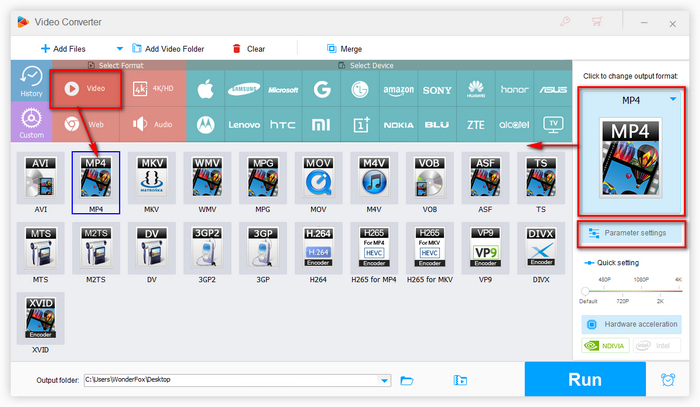Switch to the Video format tab
Image resolution: width=700 pixels, height=407 pixels.
click(x=86, y=88)
